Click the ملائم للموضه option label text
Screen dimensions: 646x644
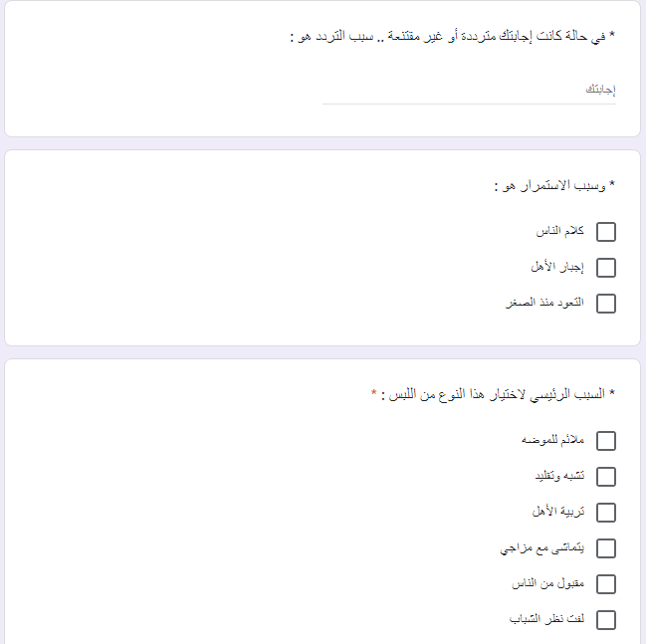coord(552,440)
